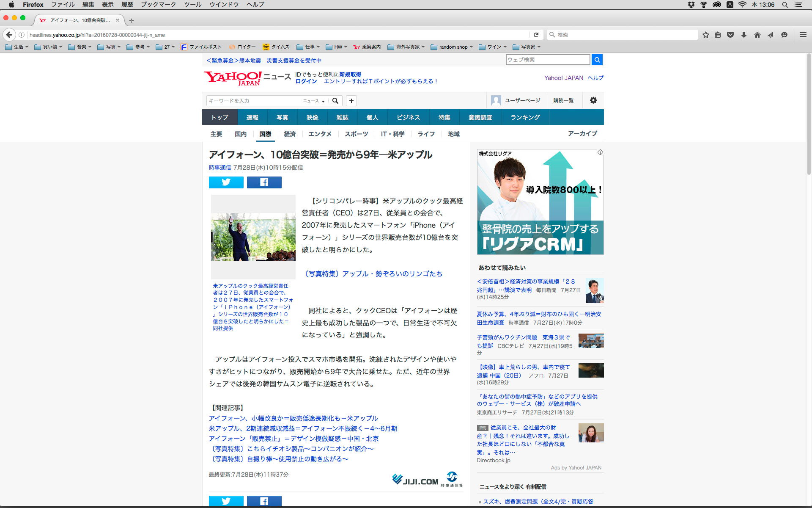Open the Firefox downloads arrow icon

tap(743, 35)
